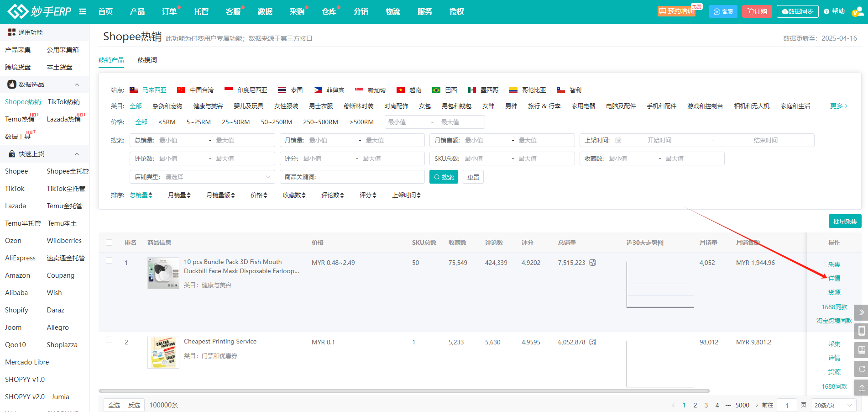
Task: Click the previous page arrow
Action: click(x=673, y=405)
